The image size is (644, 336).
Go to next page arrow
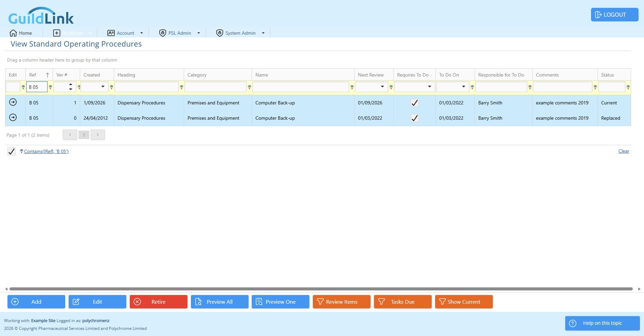coord(98,135)
